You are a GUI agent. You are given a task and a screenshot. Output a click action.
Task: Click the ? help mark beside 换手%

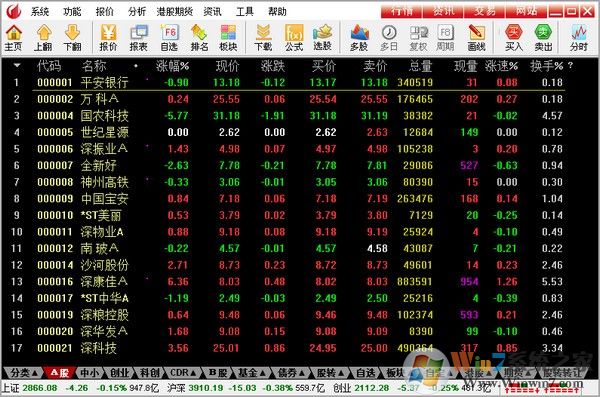click(x=571, y=66)
